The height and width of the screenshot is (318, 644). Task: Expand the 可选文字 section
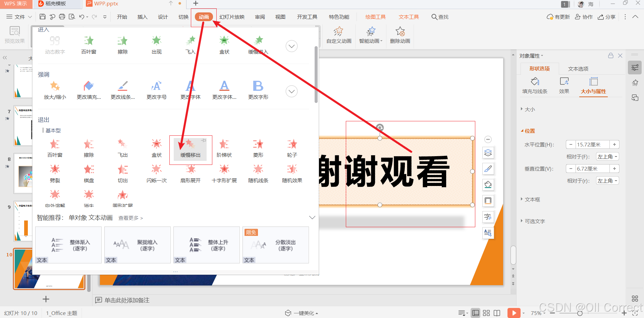pos(533,221)
